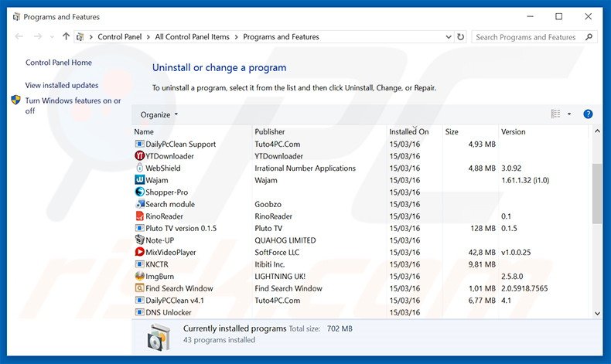Click the QUAHOG LIMITED publisher cell
This screenshot has width=611, height=364.
(285, 240)
